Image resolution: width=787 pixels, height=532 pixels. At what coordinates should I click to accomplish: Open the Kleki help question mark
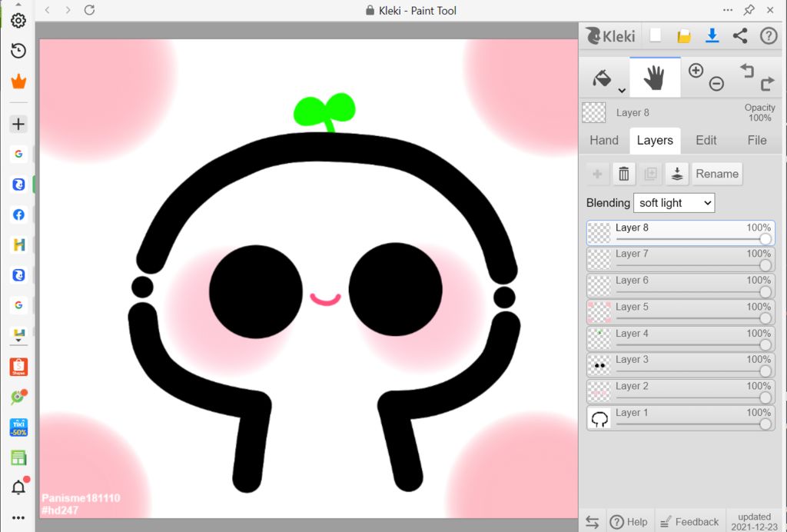(769, 35)
